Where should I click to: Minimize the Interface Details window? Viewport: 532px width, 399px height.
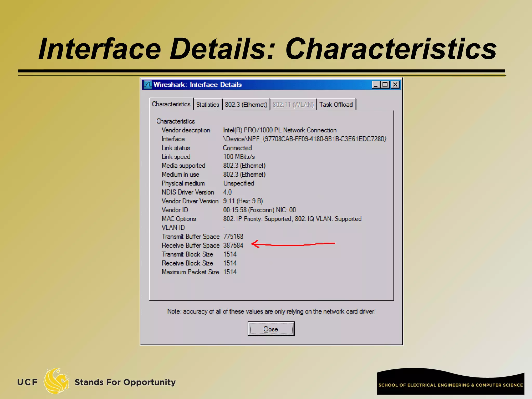376,85
